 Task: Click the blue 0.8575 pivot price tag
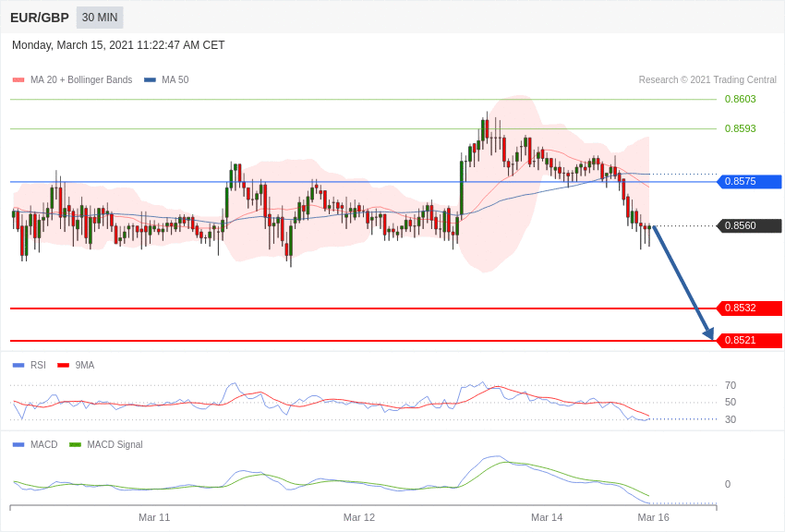750,181
